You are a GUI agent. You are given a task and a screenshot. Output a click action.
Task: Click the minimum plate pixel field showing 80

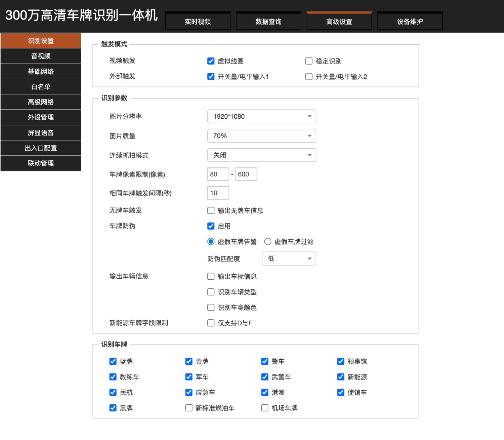(218, 174)
